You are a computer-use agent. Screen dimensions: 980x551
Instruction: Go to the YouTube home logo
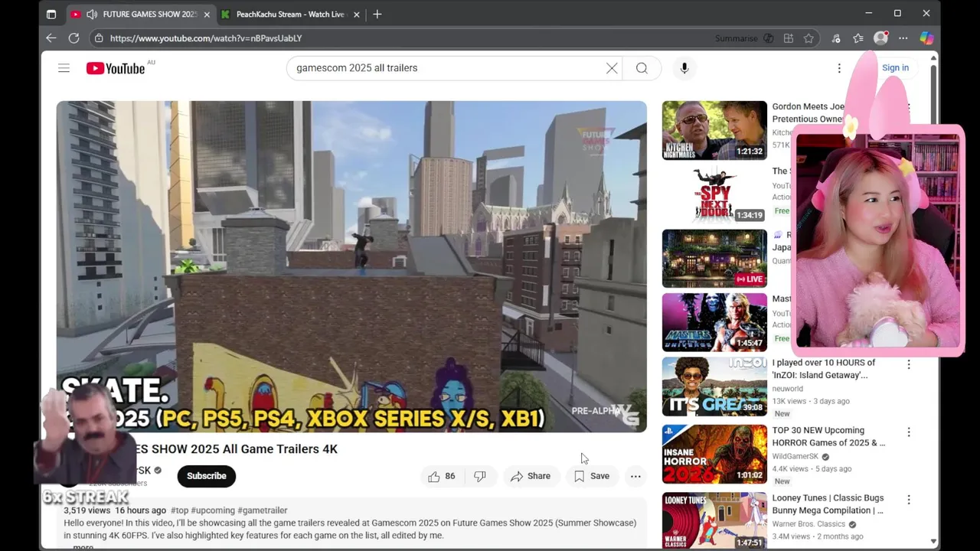tap(116, 68)
